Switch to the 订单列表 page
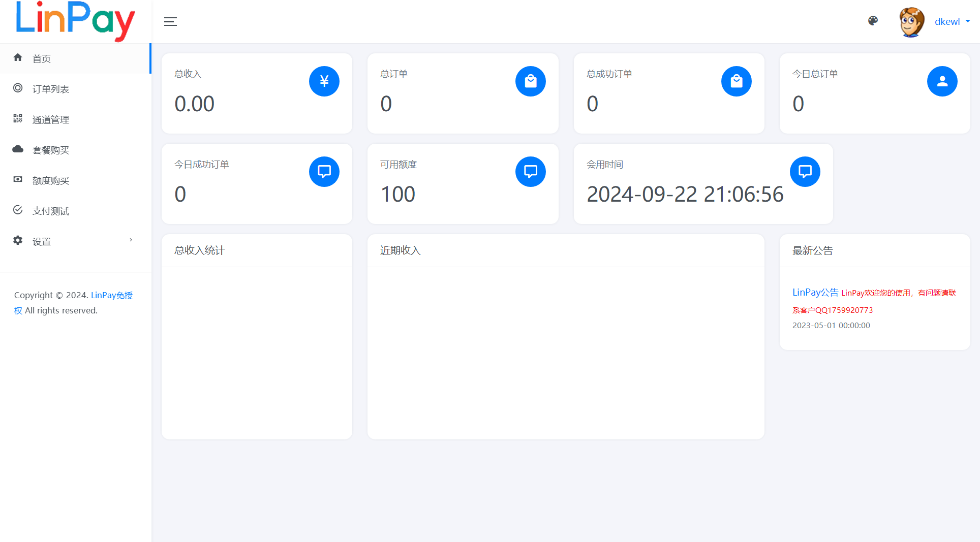 pos(51,88)
